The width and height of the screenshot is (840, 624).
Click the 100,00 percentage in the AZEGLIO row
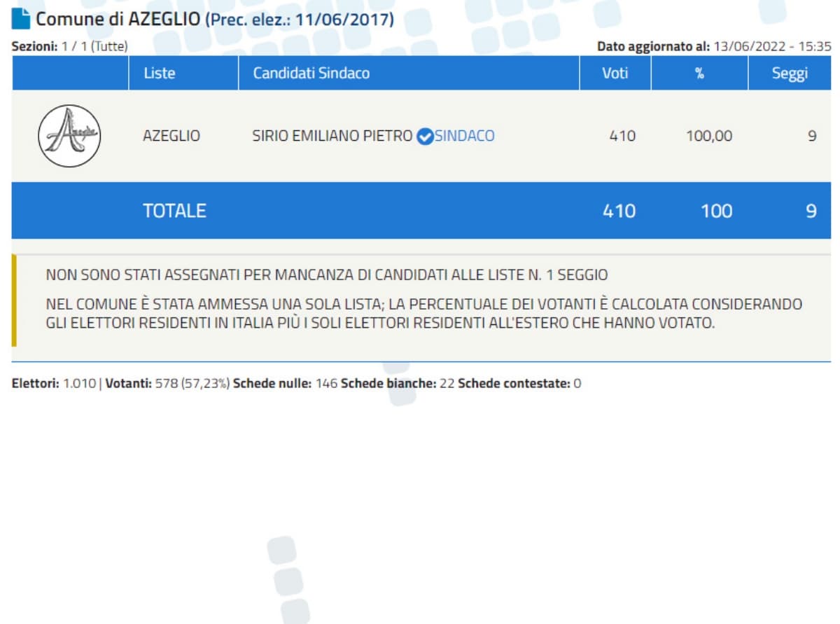(708, 136)
